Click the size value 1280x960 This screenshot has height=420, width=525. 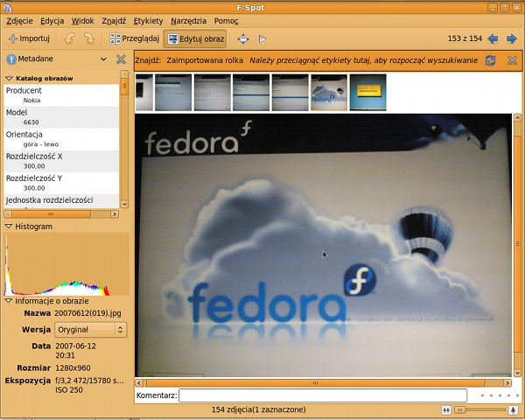coord(73,368)
